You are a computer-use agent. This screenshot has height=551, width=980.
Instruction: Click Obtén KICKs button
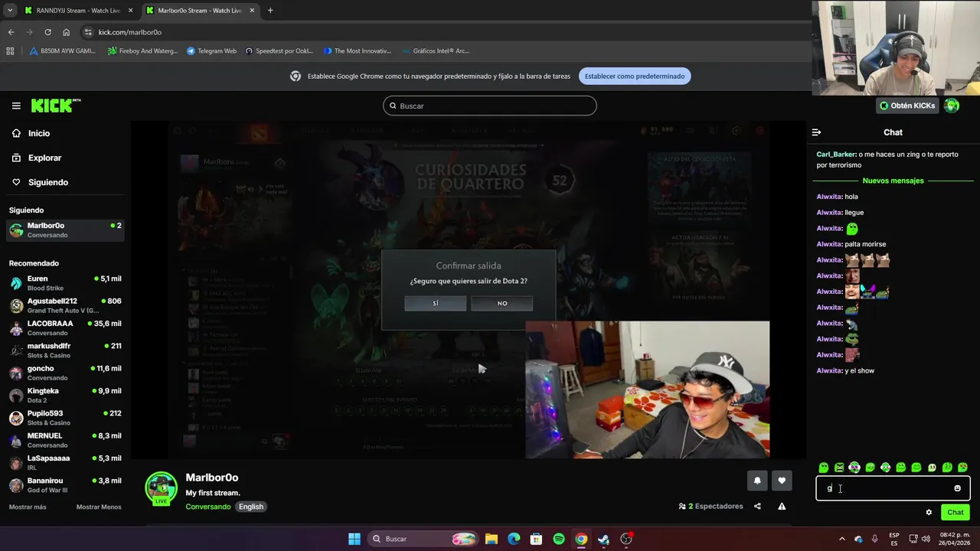[907, 106]
